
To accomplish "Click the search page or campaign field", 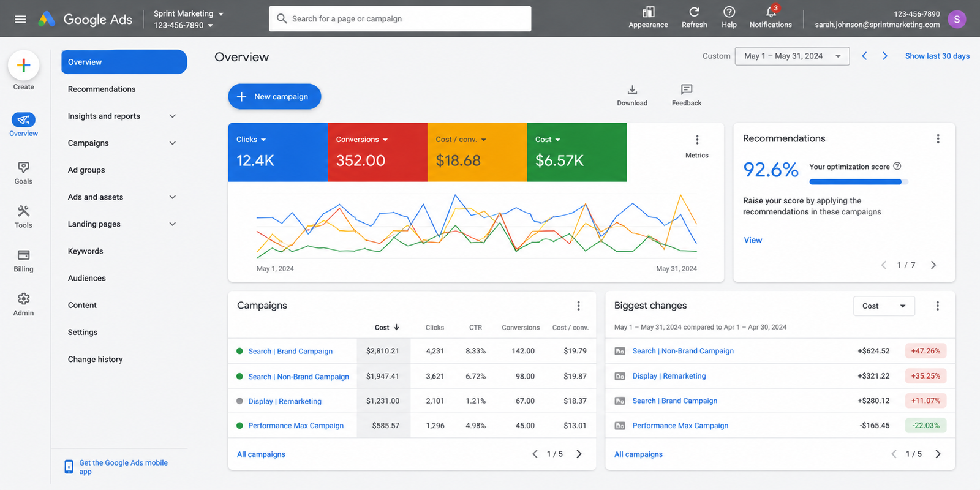I will point(400,19).
